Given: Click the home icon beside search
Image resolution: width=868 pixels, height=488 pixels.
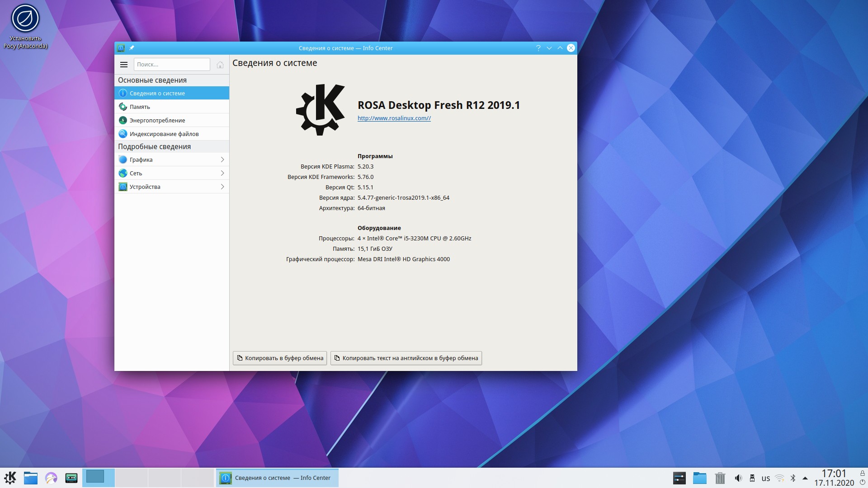Looking at the screenshot, I should [220, 65].
